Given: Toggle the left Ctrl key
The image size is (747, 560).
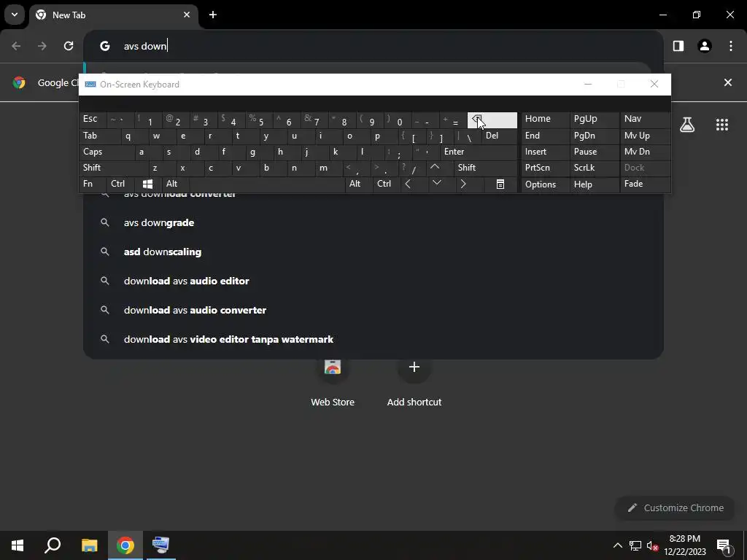Looking at the screenshot, I should click(120, 184).
